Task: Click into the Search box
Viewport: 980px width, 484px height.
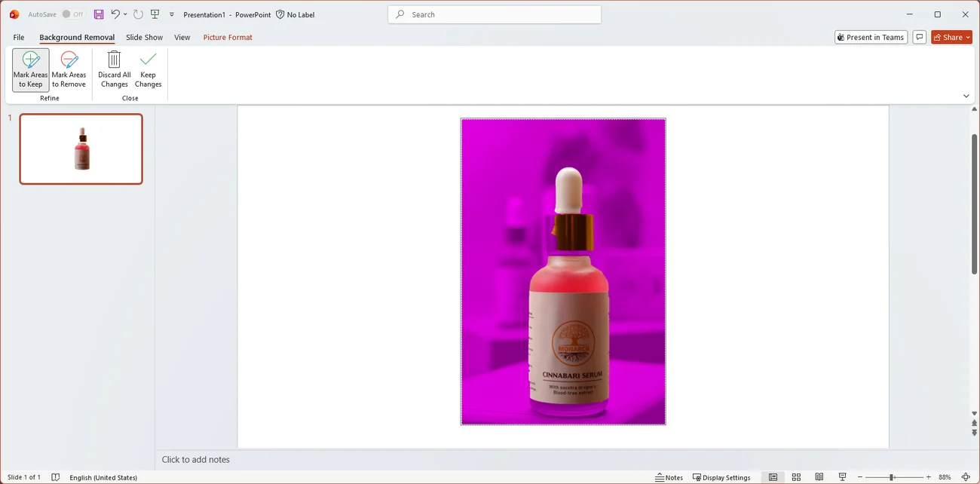Action: coord(495,14)
